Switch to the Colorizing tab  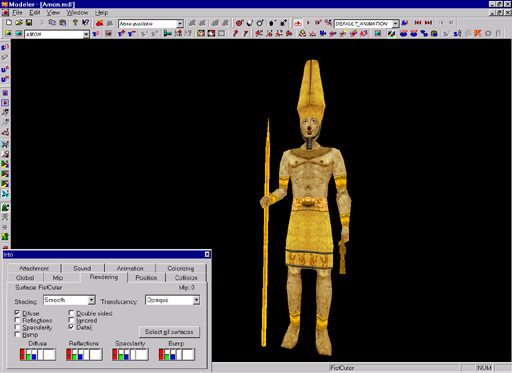point(181,268)
